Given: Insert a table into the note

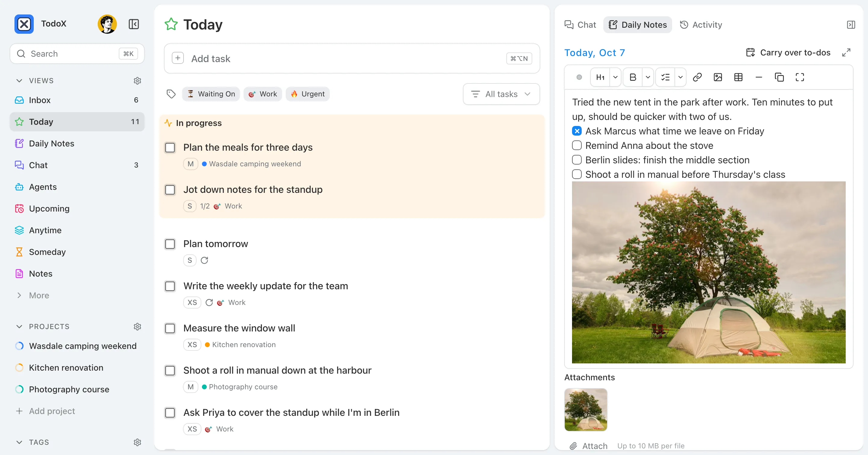Looking at the screenshot, I should pos(738,77).
